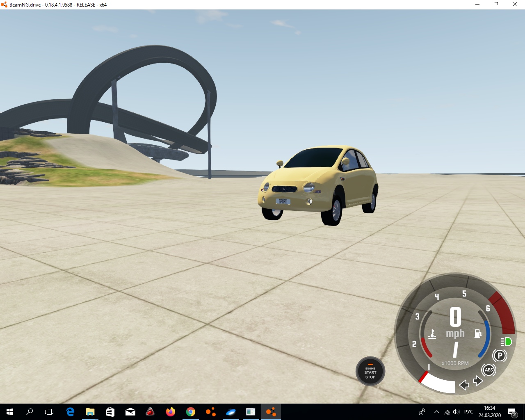Click the left turn signal arrow
525x420 pixels.
coord(464,385)
